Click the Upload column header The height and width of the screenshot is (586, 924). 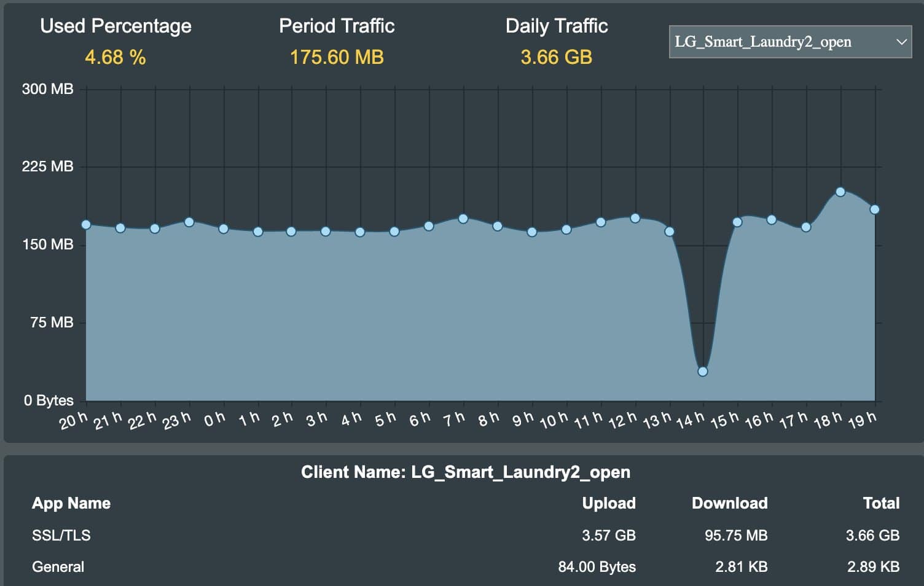(x=608, y=503)
